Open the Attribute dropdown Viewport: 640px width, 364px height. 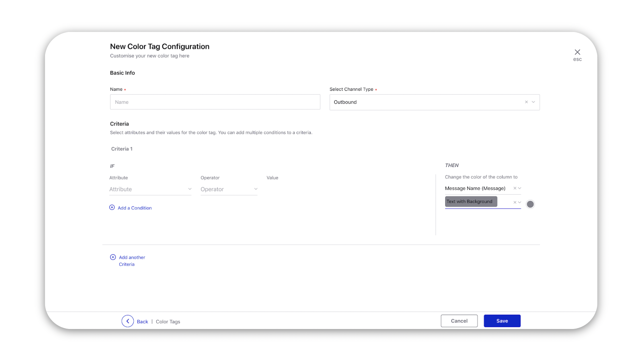[150, 189]
